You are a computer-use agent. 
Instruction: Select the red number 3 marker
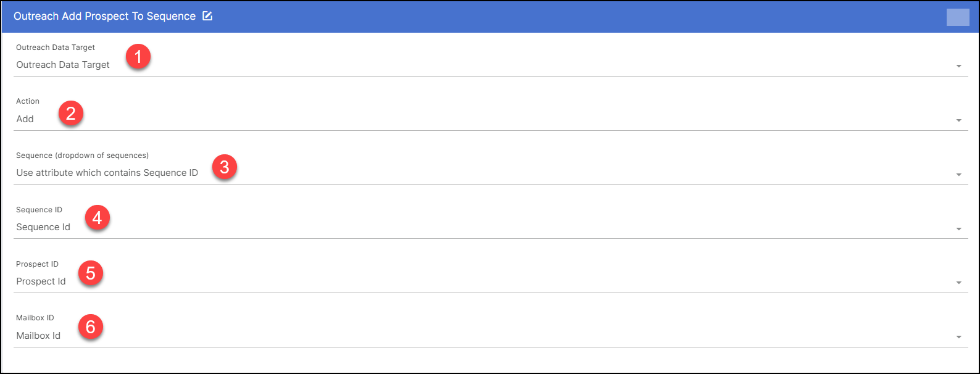point(225,167)
